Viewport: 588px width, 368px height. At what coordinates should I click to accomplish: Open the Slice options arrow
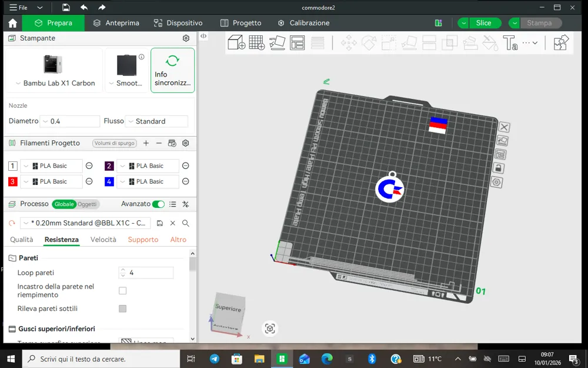click(463, 23)
